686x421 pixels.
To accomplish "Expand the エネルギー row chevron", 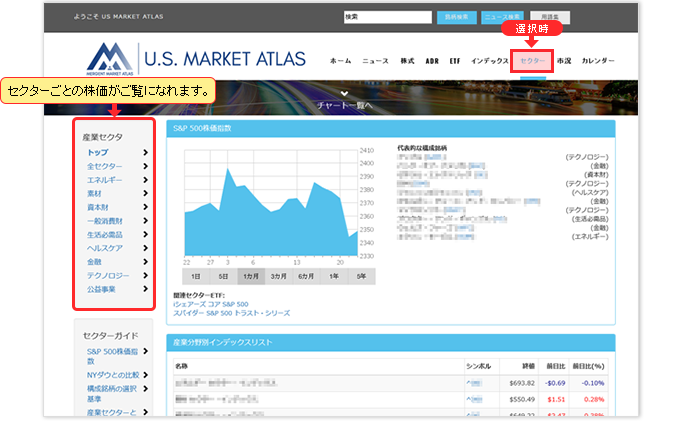I will coord(146,180).
